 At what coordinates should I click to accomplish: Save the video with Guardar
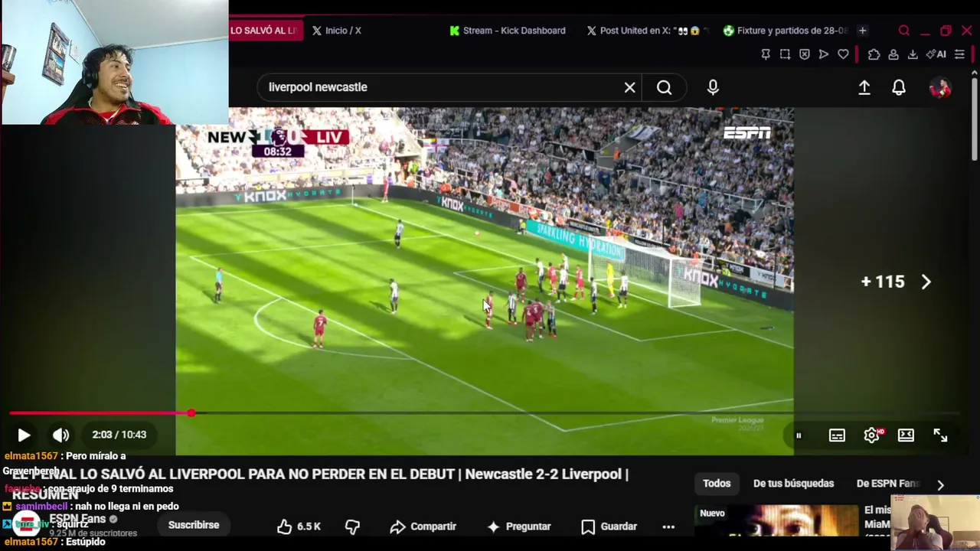609,527
